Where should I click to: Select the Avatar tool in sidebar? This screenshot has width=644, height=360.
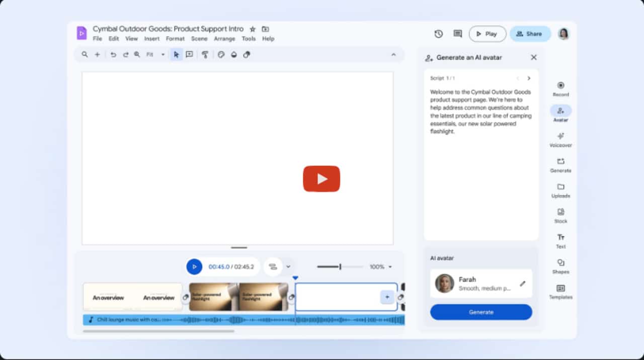coord(561,114)
